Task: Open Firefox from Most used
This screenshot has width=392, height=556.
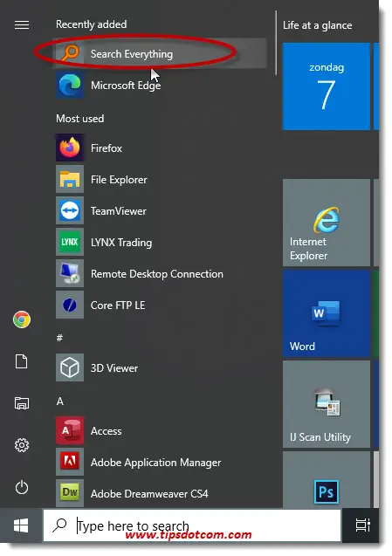Action: (160, 148)
